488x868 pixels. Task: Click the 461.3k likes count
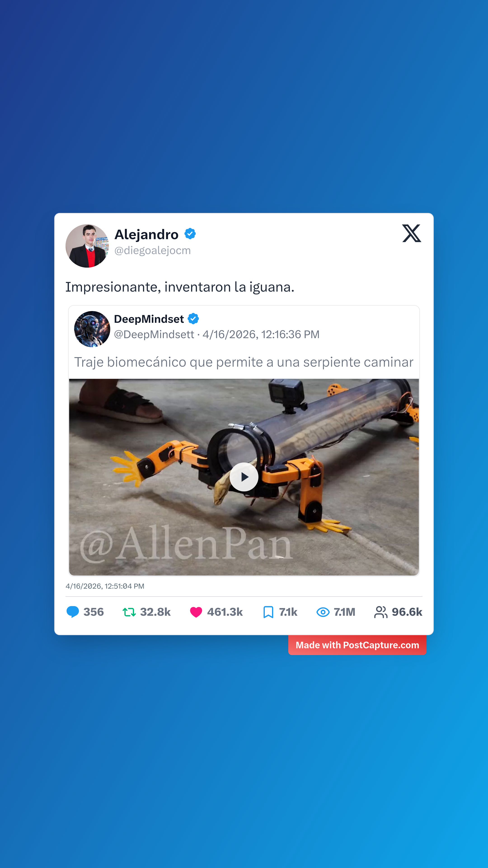[x=225, y=612]
